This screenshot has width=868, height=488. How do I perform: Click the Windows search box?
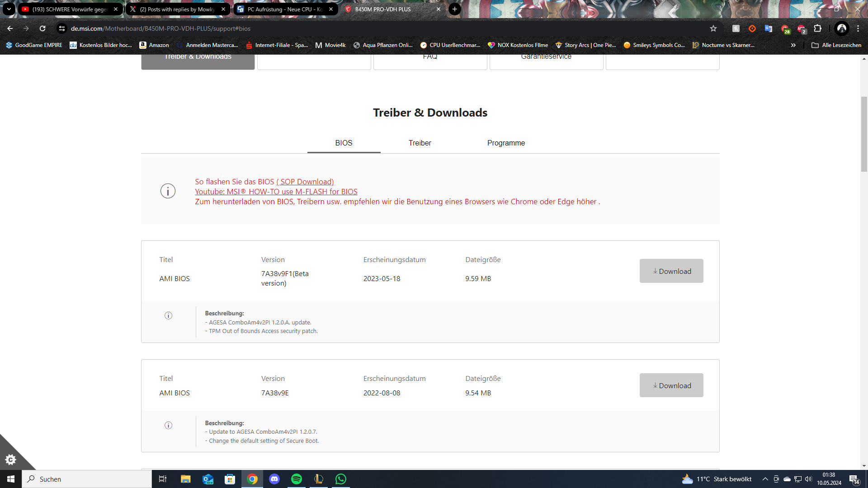87,479
